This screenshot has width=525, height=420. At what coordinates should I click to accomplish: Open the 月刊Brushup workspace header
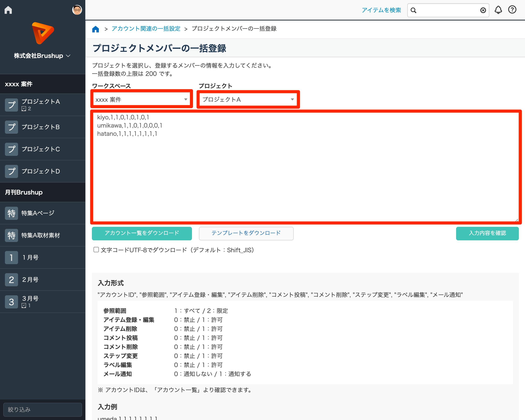click(43, 192)
